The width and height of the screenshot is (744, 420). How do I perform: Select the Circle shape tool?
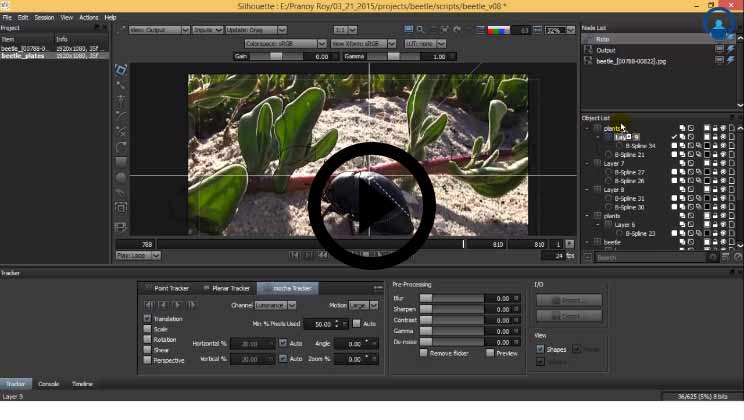tap(121, 176)
